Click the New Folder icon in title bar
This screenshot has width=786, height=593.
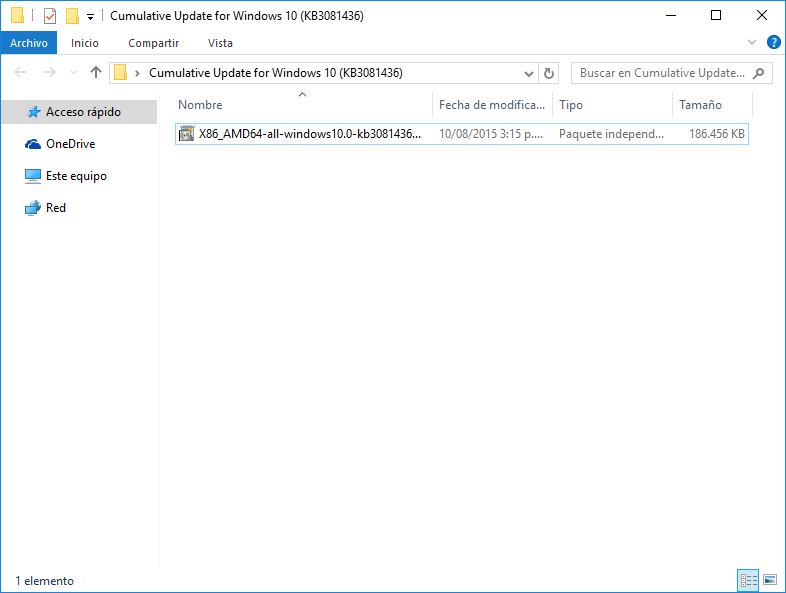[72, 16]
